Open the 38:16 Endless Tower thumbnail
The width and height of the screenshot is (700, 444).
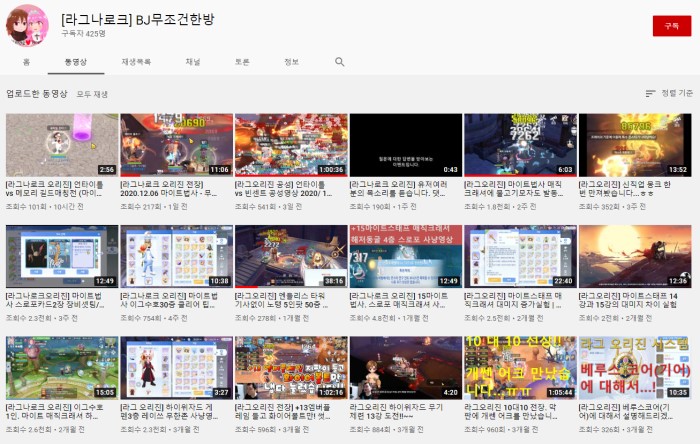click(x=291, y=256)
